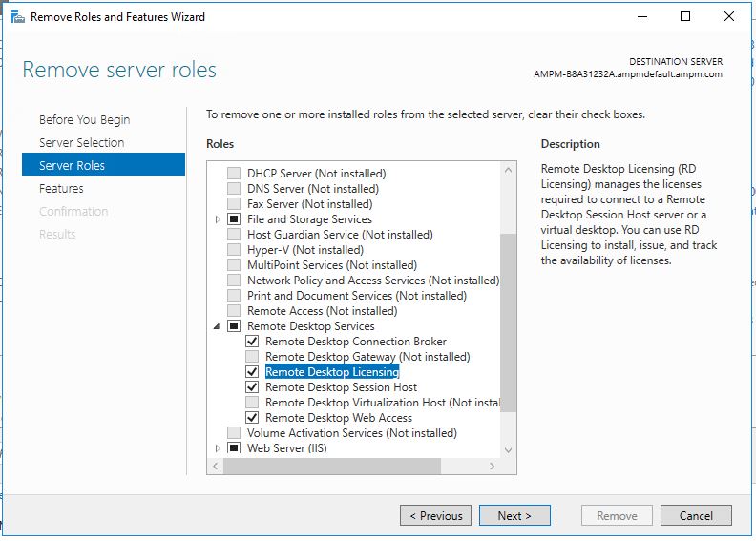Open the Server Selection page
Screen dimensions: 756x541
[81, 143]
